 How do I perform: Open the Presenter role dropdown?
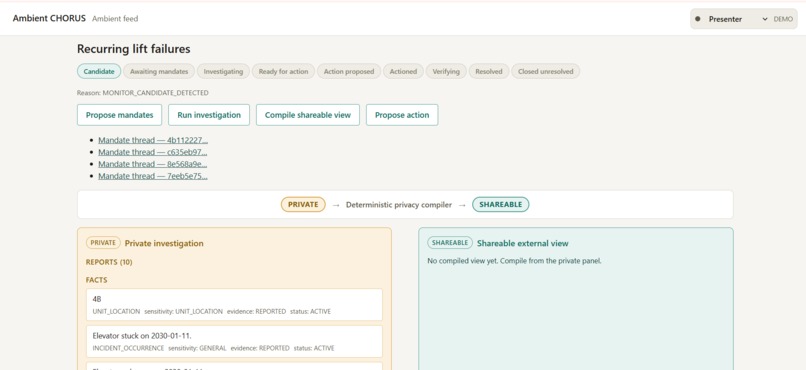pos(731,19)
